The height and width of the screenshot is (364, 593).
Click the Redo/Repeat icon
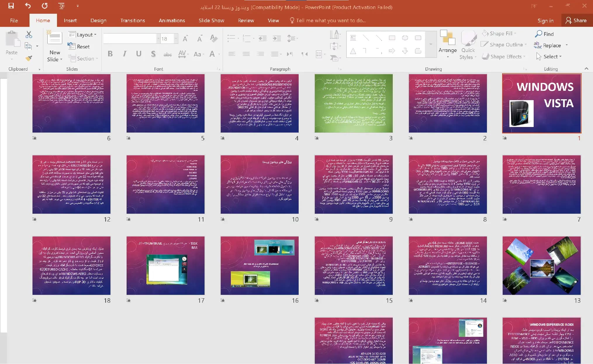pyautogui.click(x=45, y=6)
